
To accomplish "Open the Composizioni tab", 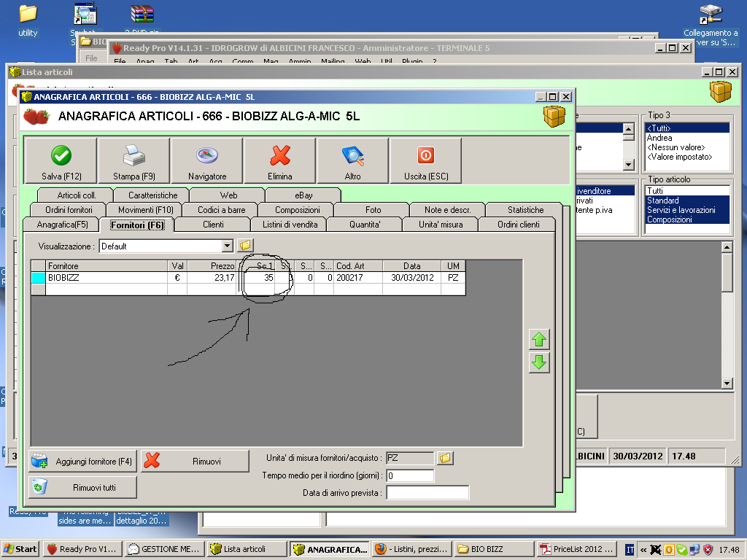I will click(298, 209).
